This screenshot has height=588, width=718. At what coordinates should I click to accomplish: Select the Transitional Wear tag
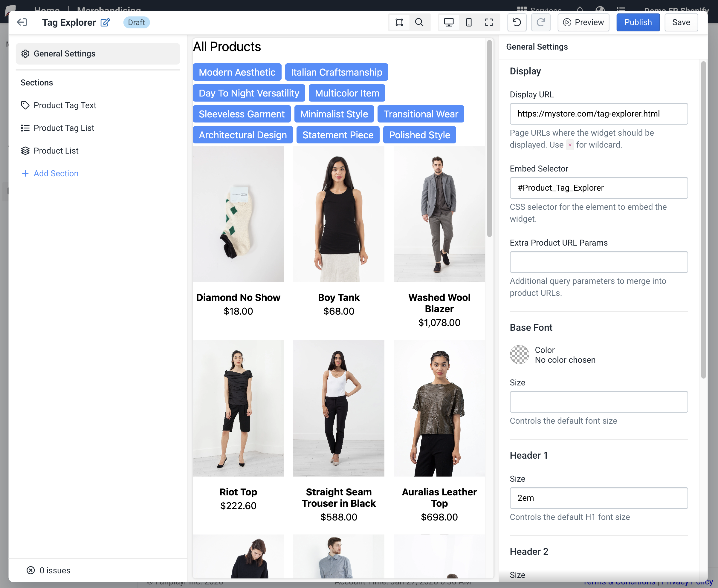coord(421,114)
